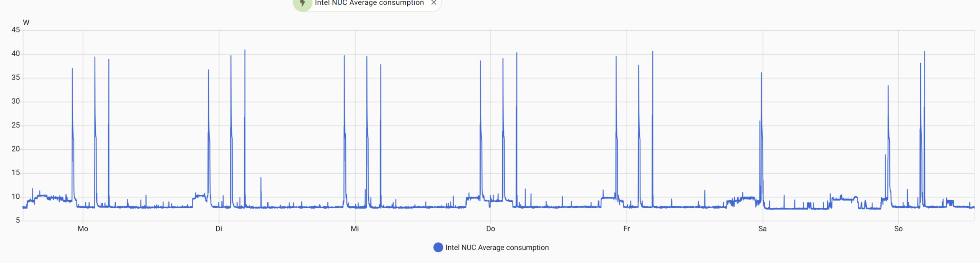Click the Sa axis label
The image size is (980, 263).
click(763, 229)
